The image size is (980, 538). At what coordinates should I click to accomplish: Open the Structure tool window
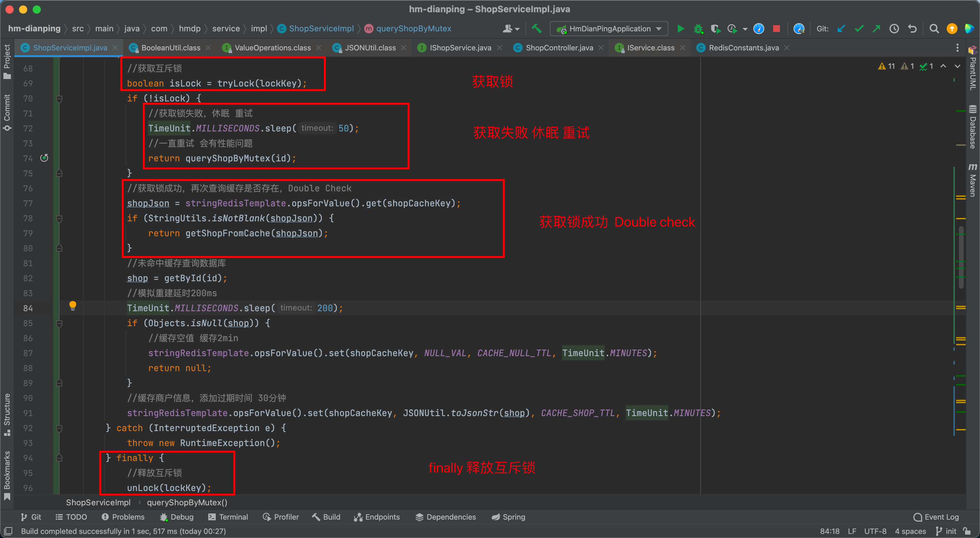pos(7,415)
